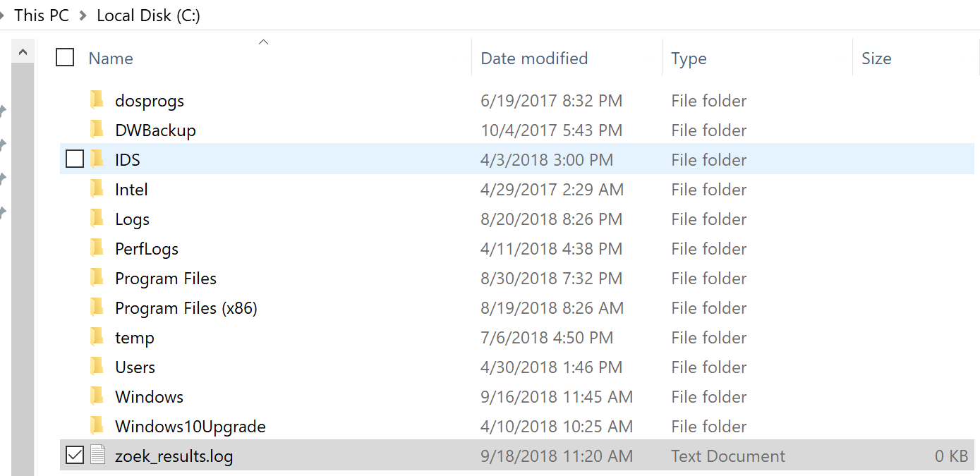Click the scroll-up arrow in navigation pane
The width and height of the screenshot is (980, 476).
[x=23, y=51]
